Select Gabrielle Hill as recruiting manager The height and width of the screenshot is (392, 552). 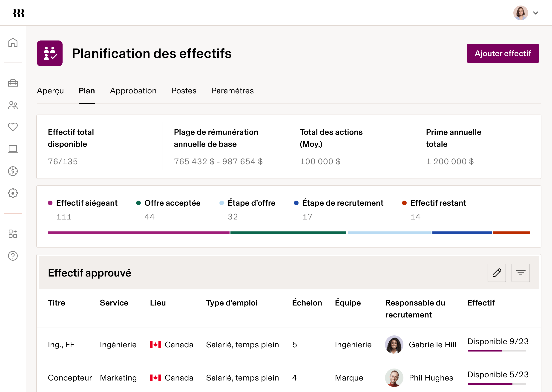[x=432, y=345]
